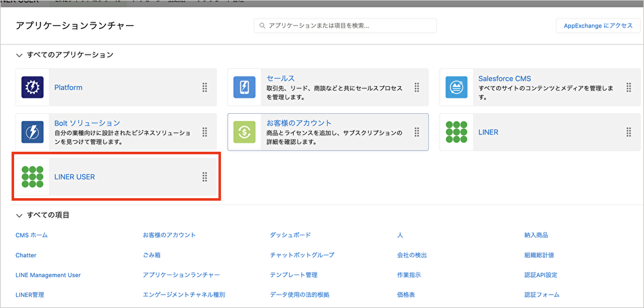The width and height of the screenshot is (644, 308).
Task: Click セールス description text
Action: (x=334, y=93)
